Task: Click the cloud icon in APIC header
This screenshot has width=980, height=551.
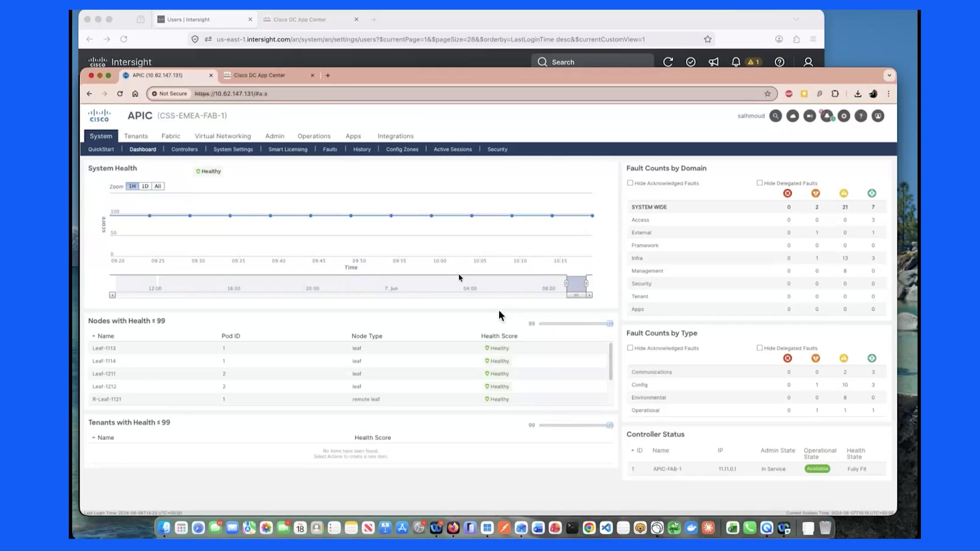Action: click(x=793, y=116)
